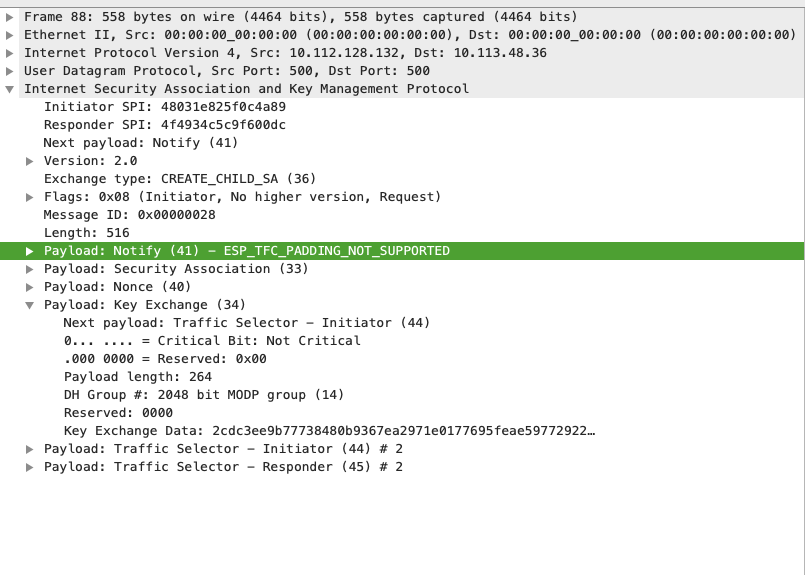Select Exchange type CREATE_CHILD_SA row
Screen dimensions: 805x575
coord(179,179)
